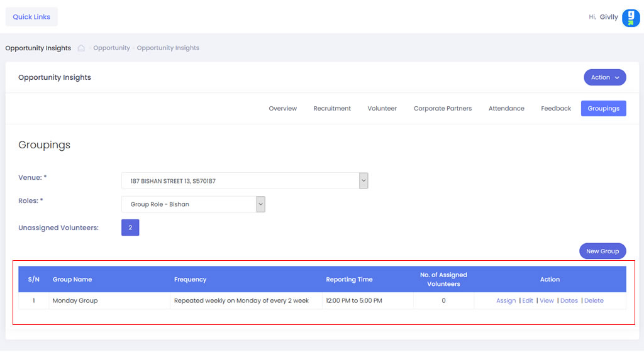Image resolution: width=644 pixels, height=362 pixels.
Task: Go to the Recruitment tab
Action: click(332, 109)
